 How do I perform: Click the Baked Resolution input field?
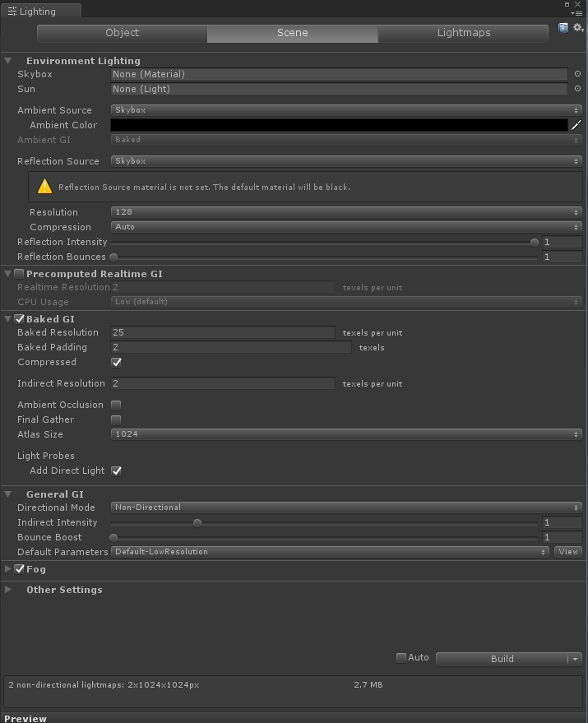click(223, 332)
